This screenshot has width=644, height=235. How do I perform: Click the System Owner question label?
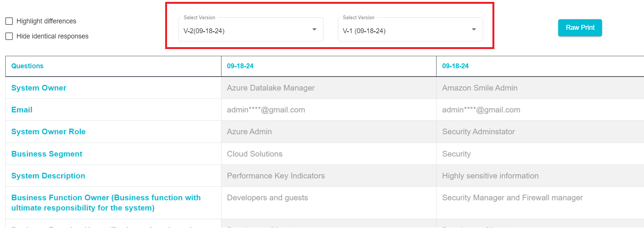click(39, 88)
